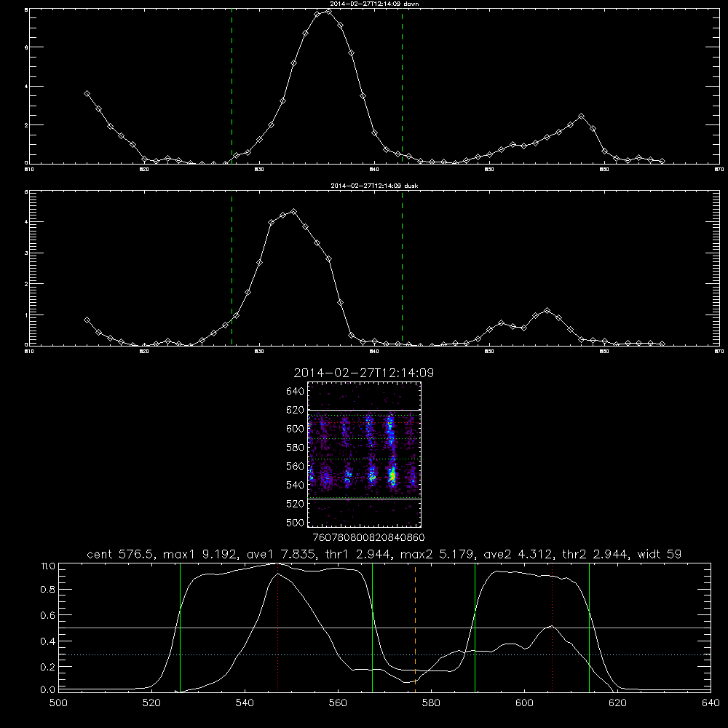Click the secondary peak diamond in dusk plot
Image resolution: width=728 pixels, height=728 pixels.
(x=547, y=310)
